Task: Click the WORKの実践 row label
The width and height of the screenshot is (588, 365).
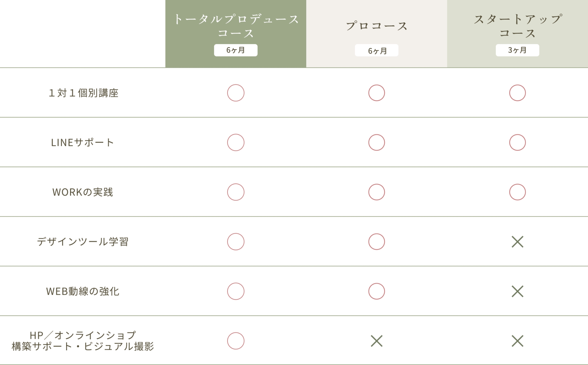Action: click(x=82, y=192)
